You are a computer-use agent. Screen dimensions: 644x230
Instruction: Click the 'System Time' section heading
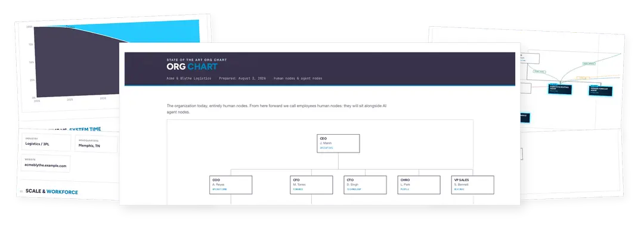point(85,129)
